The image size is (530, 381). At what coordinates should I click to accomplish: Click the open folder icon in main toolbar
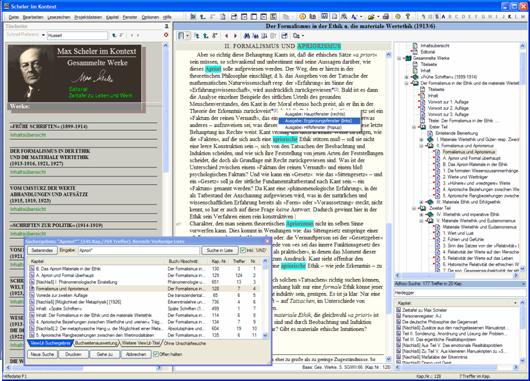371,16
